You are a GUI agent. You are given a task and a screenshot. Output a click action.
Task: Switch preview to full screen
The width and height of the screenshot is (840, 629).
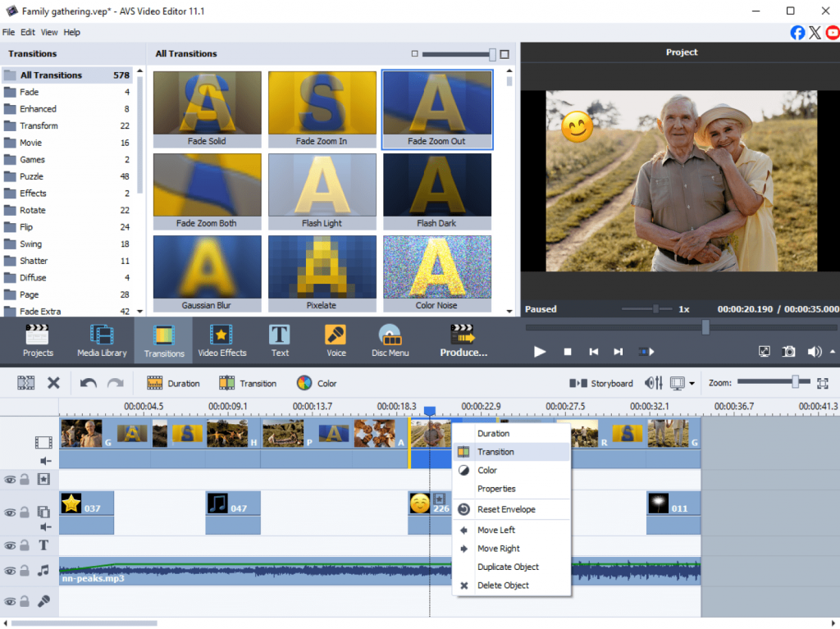(x=765, y=351)
